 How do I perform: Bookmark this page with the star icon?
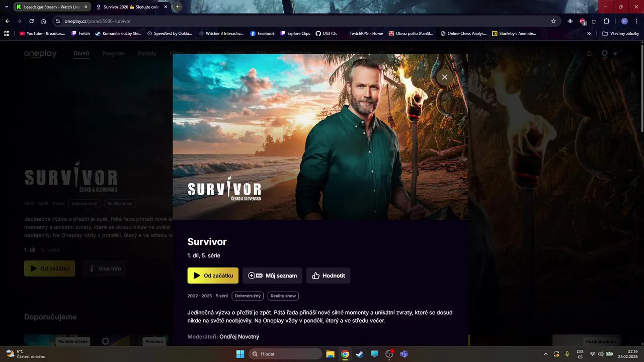[553, 21]
